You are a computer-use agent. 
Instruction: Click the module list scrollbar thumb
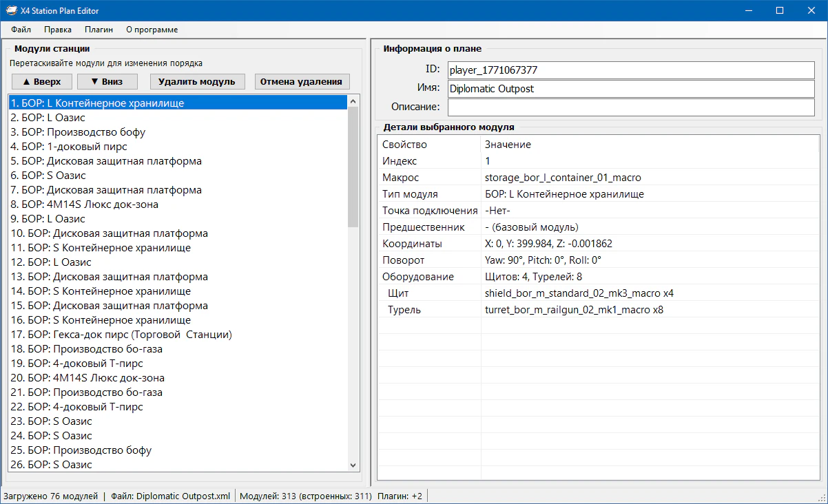pos(354,165)
